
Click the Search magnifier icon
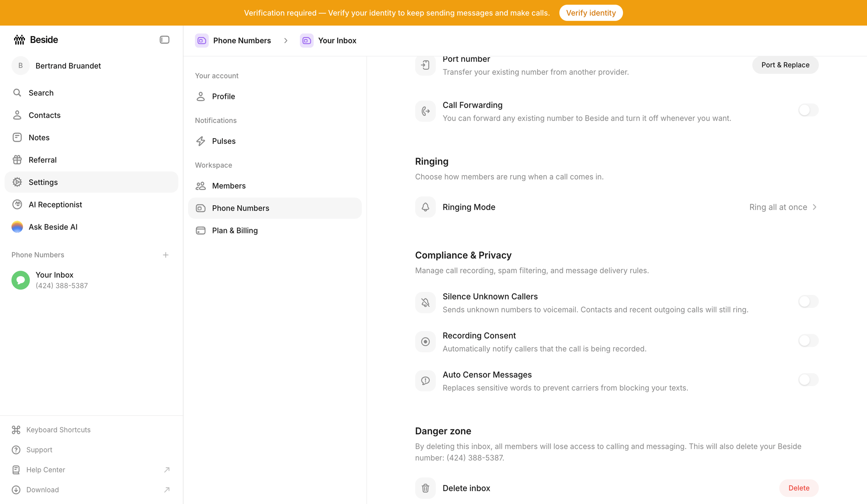click(x=17, y=93)
